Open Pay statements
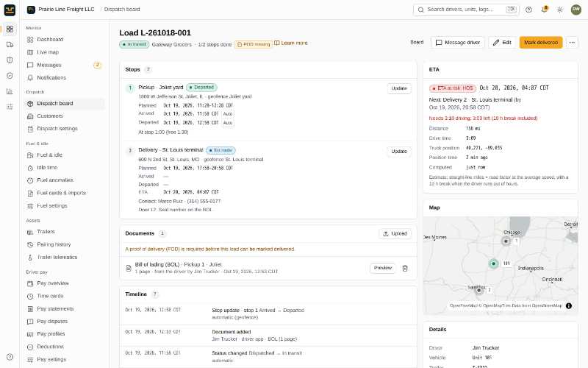588x368 pixels. [x=64, y=308]
